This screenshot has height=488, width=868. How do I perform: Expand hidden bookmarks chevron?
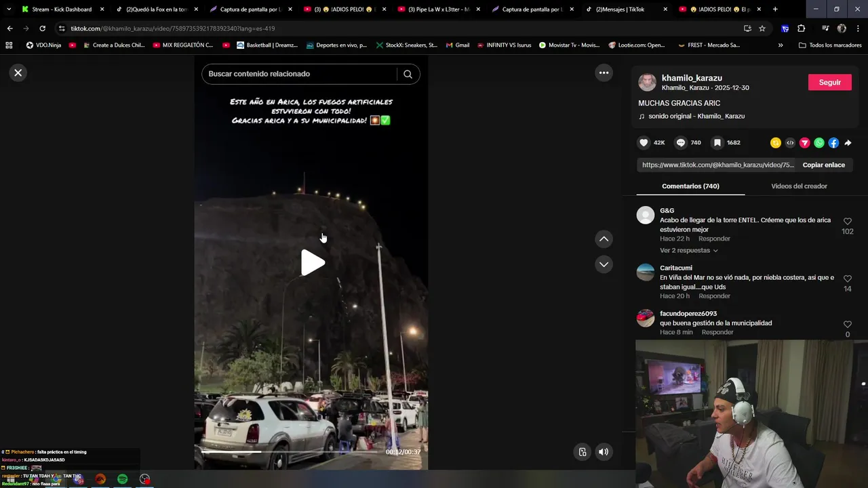(x=781, y=45)
